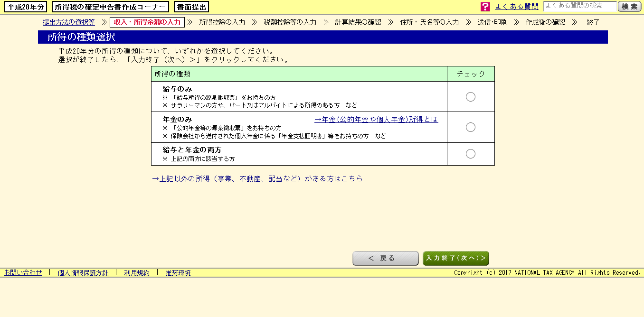Click the 所得税の確定申告書作成コーナー header label
This screenshot has height=317, width=644.
click(110, 7)
